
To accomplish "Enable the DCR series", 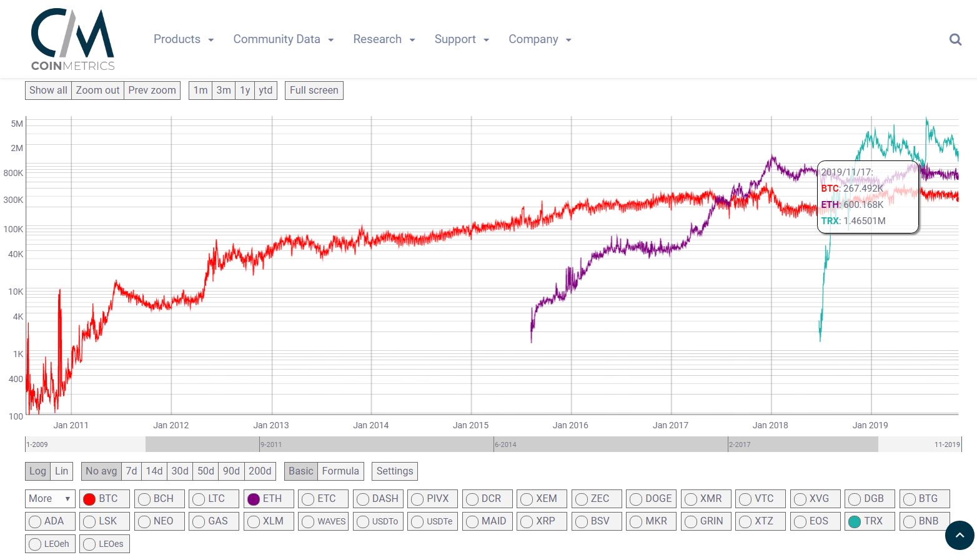I will [487, 499].
